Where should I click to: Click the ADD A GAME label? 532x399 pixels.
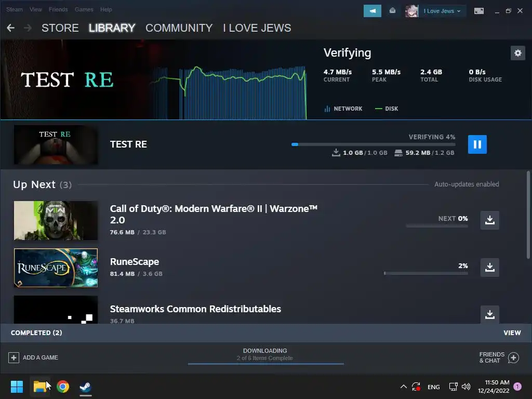(41, 357)
